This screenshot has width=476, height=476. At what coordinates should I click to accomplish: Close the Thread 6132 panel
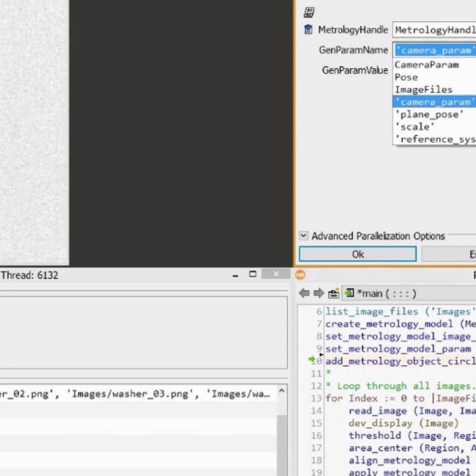pyautogui.click(x=276, y=274)
